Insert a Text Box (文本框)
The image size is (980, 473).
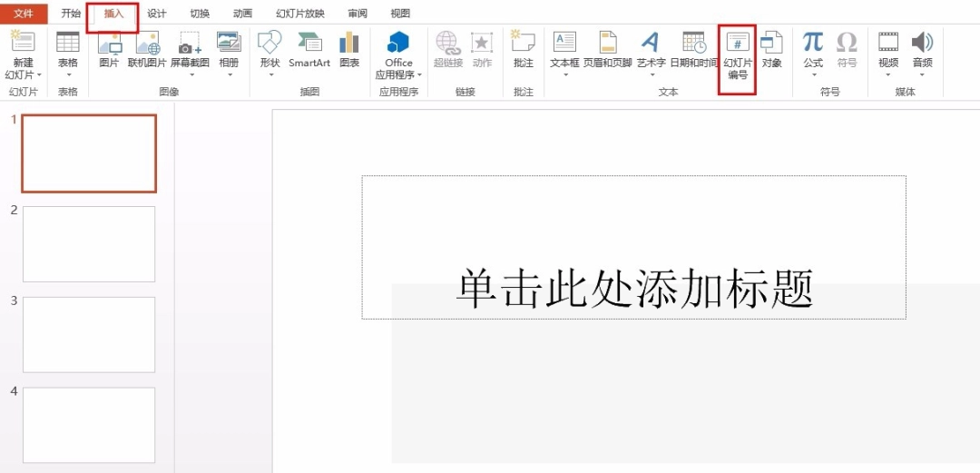[564, 42]
